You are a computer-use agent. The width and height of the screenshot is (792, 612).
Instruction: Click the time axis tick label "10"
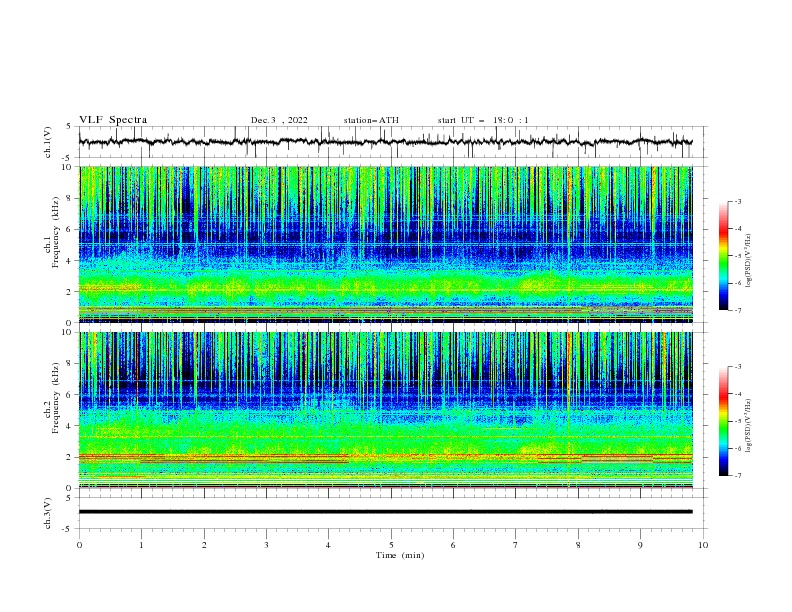(703, 545)
